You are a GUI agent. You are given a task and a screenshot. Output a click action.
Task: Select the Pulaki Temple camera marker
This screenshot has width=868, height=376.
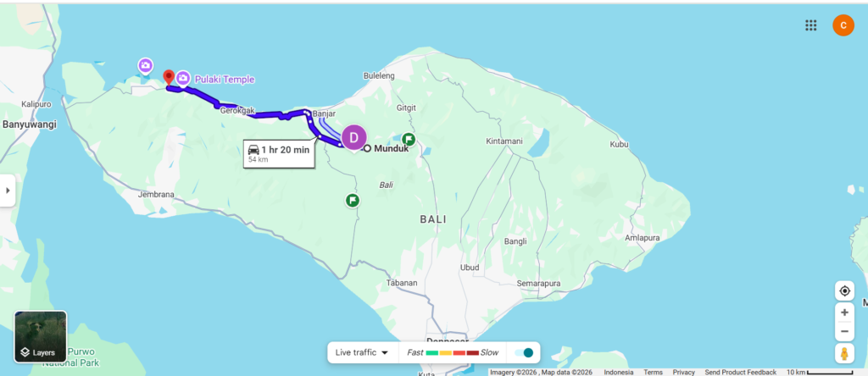183,79
